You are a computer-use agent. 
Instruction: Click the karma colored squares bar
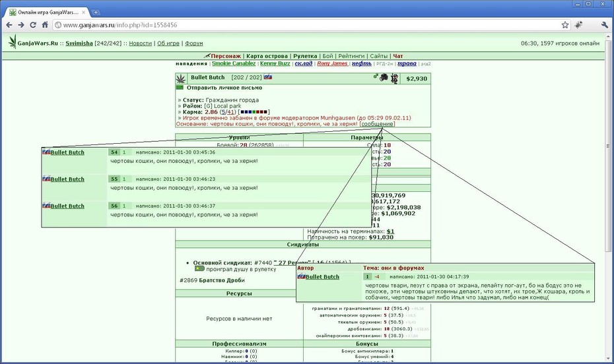[x=254, y=112]
